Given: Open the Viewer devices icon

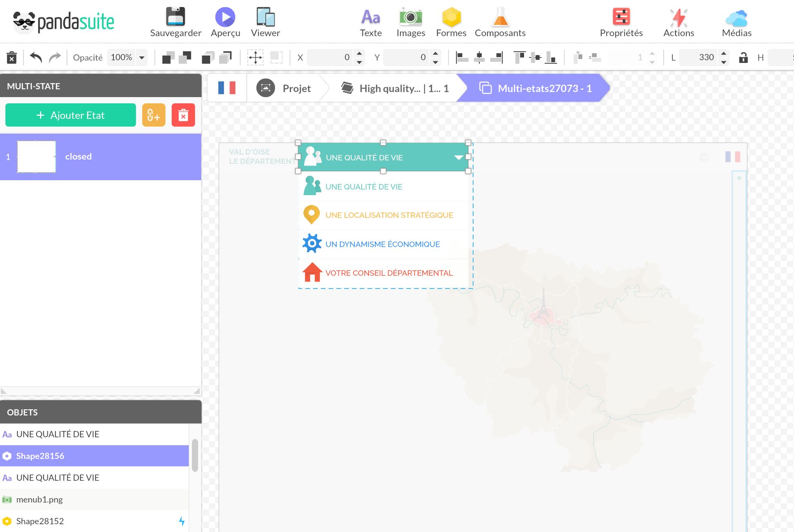Looking at the screenshot, I should click(x=265, y=17).
